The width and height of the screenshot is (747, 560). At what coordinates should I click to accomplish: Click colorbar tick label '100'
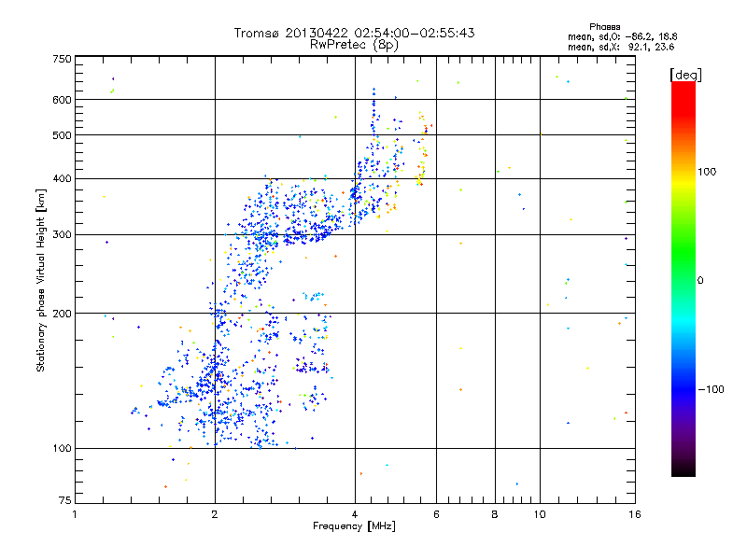707,172
